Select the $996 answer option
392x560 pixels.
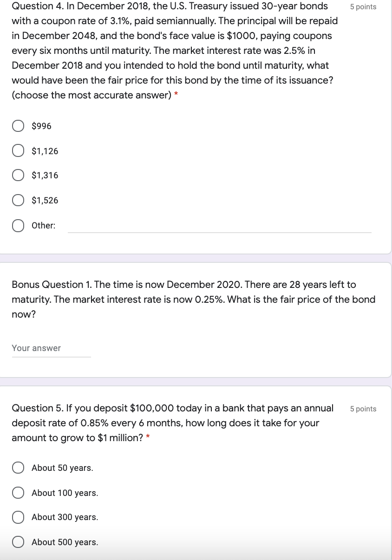[18, 125]
